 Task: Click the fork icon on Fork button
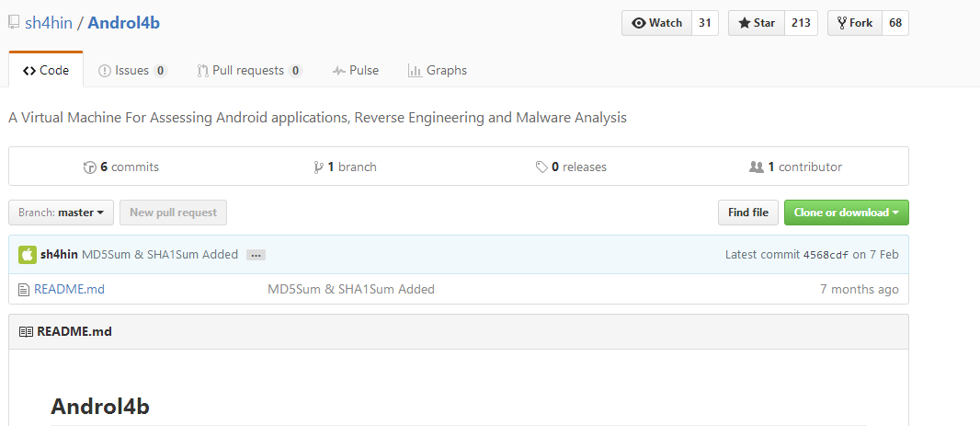(x=842, y=23)
